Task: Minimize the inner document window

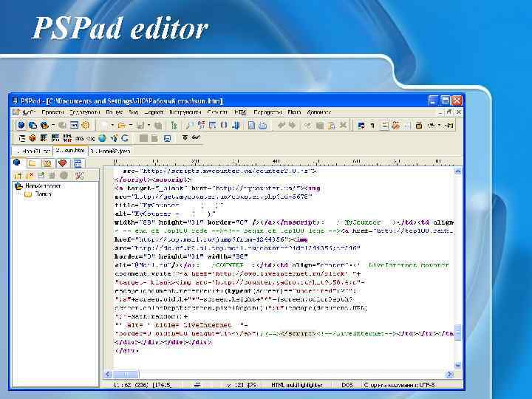Action: pos(440,112)
